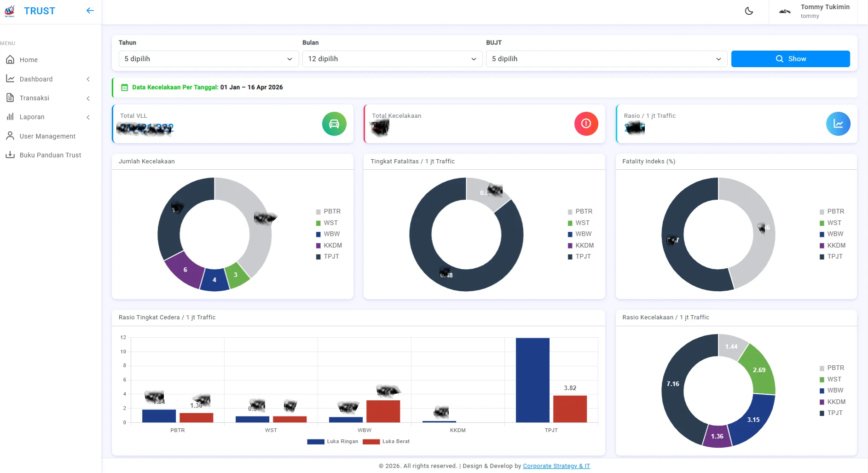Open the Bulan dropdown
Screen dimensions: 868x473
[x=392, y=59]
